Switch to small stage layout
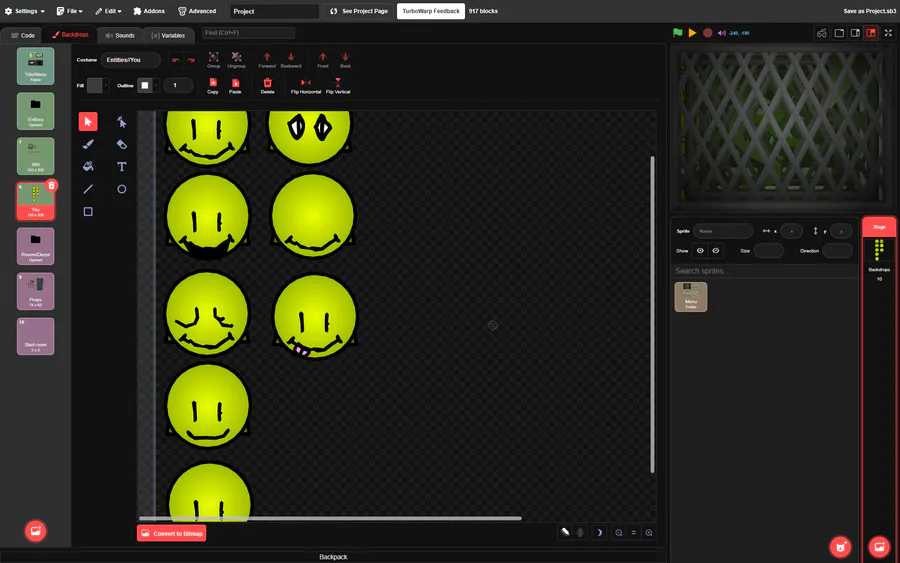Screen dimensions: 900x563 (x=839, y=33)
